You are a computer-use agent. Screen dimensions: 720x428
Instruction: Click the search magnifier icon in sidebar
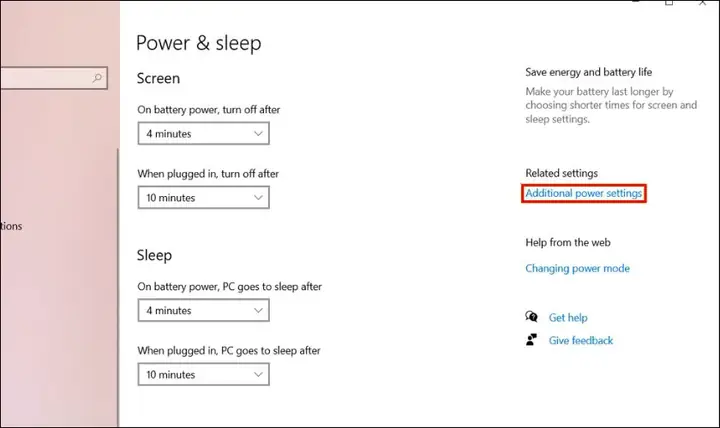point(97,78)
